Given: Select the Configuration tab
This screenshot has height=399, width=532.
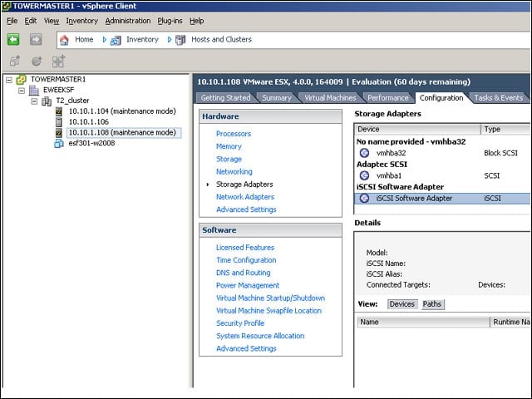Looking at the screenshot, I should (x=441, y=98).
